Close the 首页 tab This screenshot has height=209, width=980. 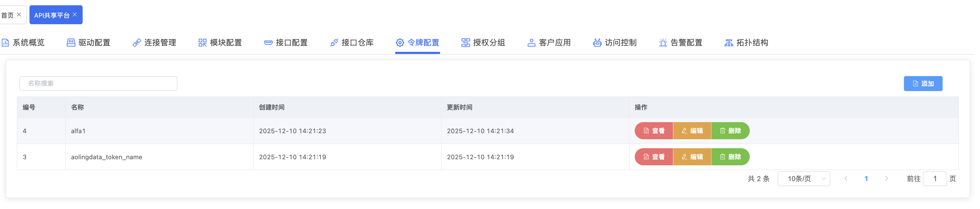[x=19, y=14]
